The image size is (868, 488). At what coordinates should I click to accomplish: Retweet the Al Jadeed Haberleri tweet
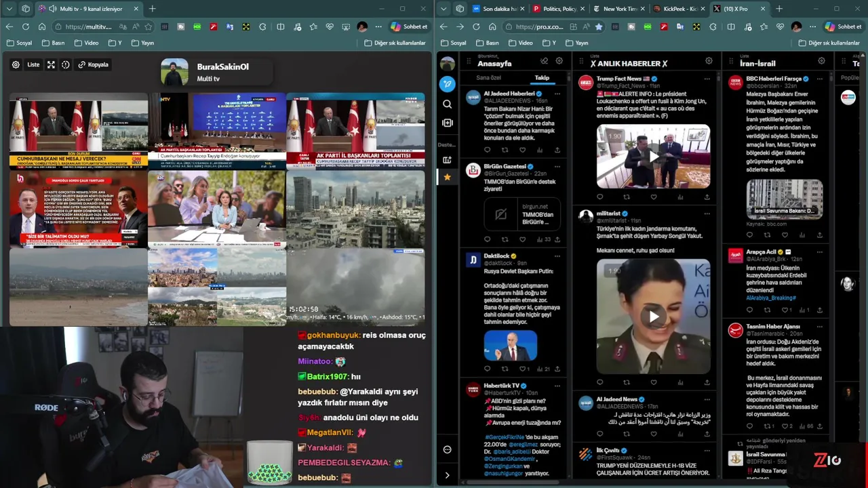click(x=505, y=150)
